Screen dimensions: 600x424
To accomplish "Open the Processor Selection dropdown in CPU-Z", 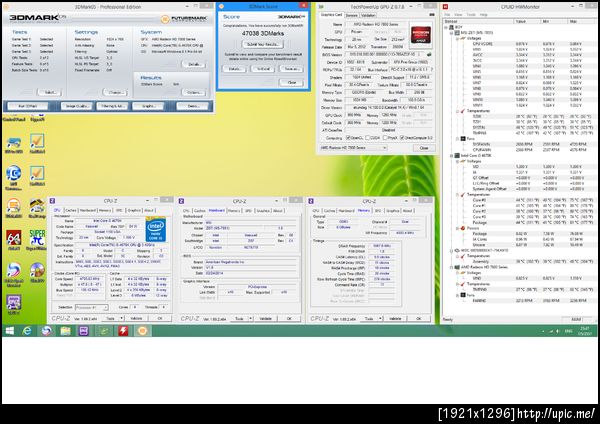I will [x=91, y=307].
